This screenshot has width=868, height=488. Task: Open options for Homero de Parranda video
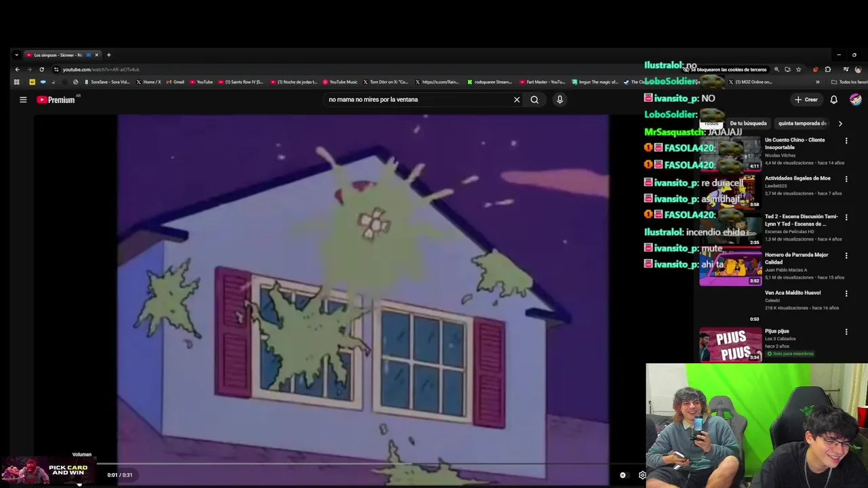pos(846,256)
